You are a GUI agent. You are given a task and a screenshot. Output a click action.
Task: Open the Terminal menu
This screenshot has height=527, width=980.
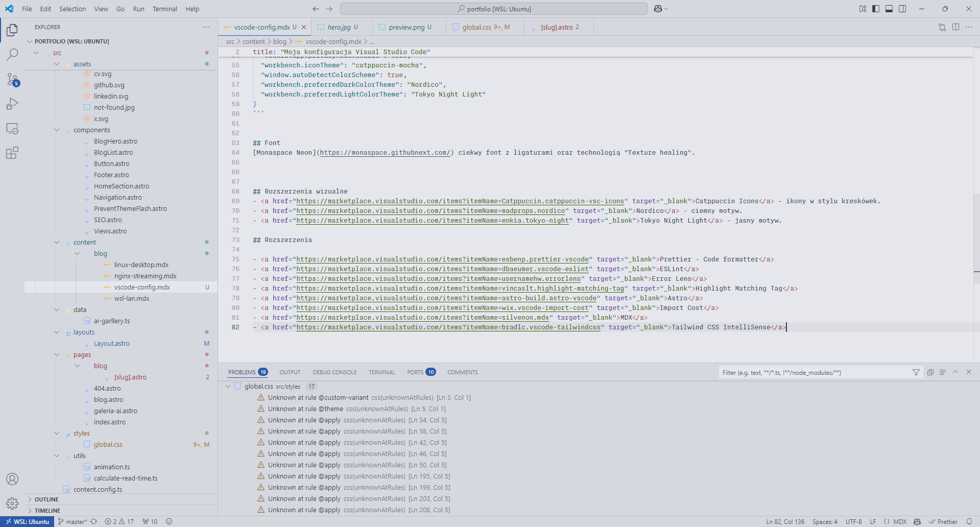(x=164, y=9)
